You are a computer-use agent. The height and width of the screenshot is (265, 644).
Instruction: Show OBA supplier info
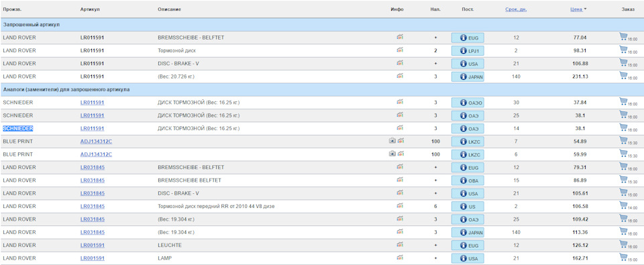click(x=468, y=180)
